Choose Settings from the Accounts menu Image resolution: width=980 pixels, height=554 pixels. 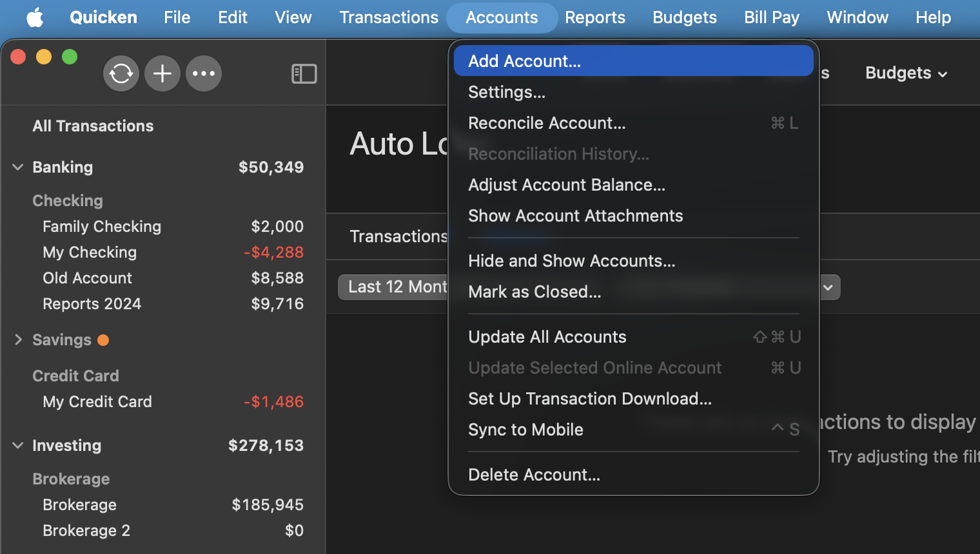(x=507, y=91)
